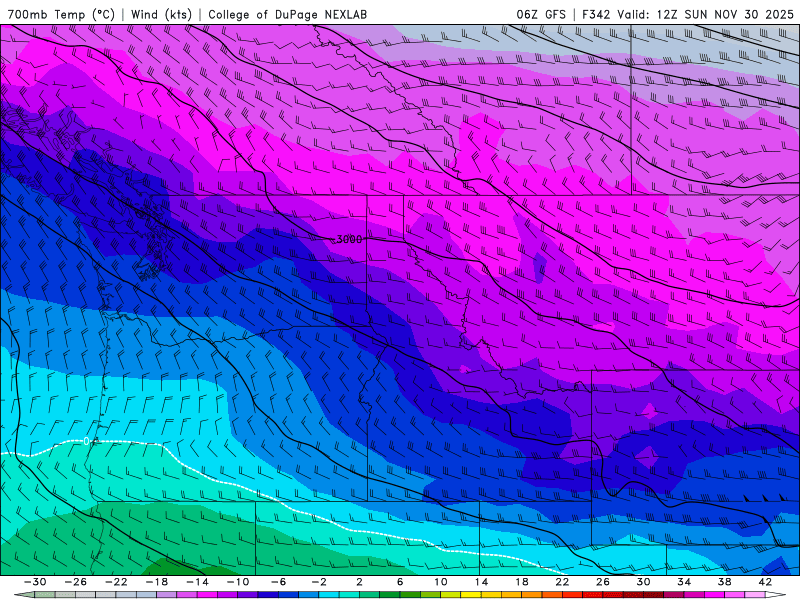Image resolution: width=800 pixels, height=600 pixels.
Task: Select the '22' color bar number
Action: tap(562, 582)
